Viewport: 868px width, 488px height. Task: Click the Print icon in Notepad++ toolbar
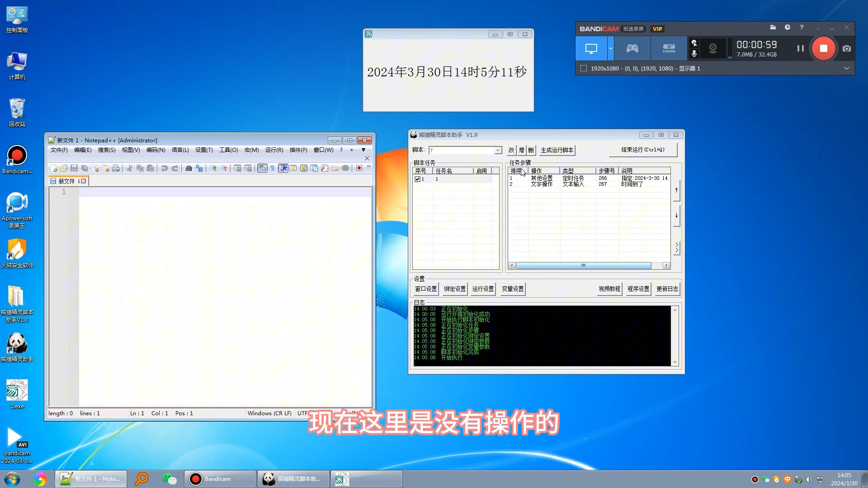coord(116,168)
